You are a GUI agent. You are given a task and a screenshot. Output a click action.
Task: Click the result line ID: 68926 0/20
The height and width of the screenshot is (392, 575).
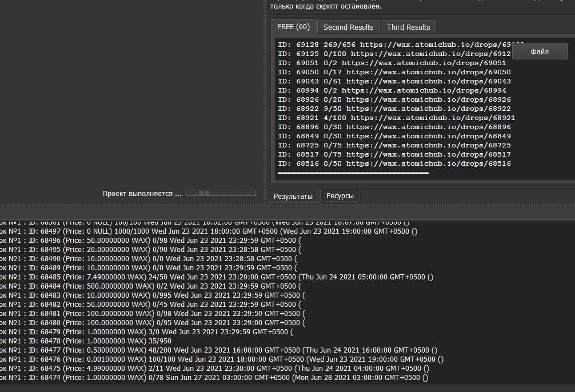394,100
